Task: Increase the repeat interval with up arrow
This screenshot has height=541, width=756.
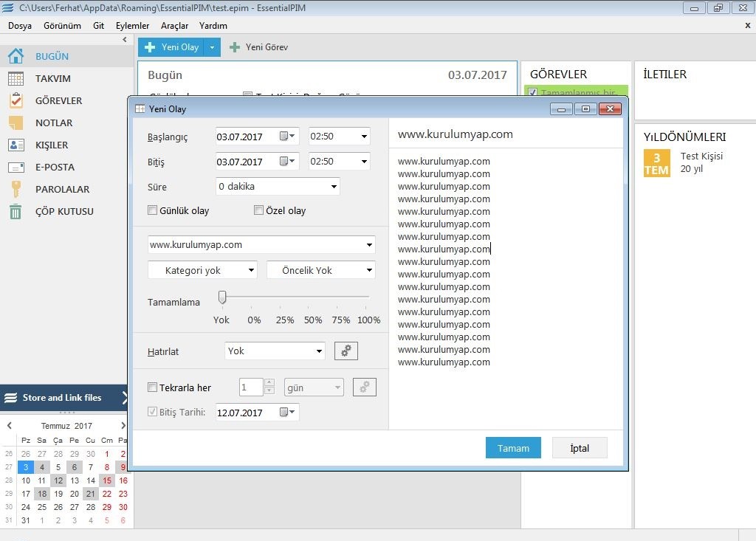Action: click(269, 383)
